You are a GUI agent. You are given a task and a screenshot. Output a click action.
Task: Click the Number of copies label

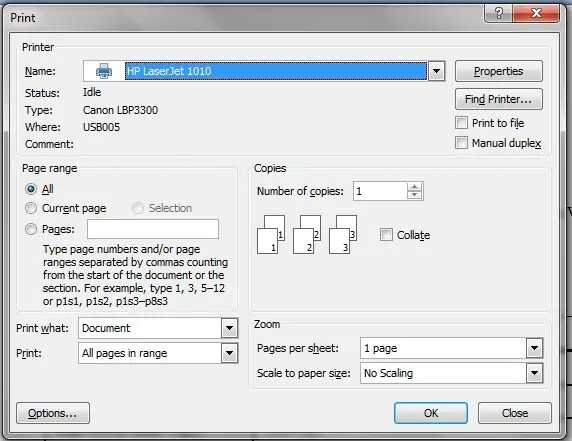[x=300, y=191]
